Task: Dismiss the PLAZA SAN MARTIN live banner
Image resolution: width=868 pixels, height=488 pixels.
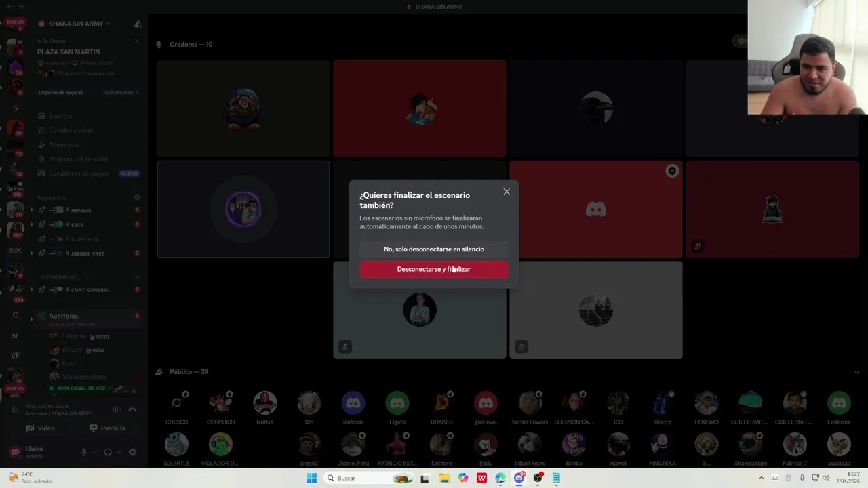Action: click(x=136, y=41)
